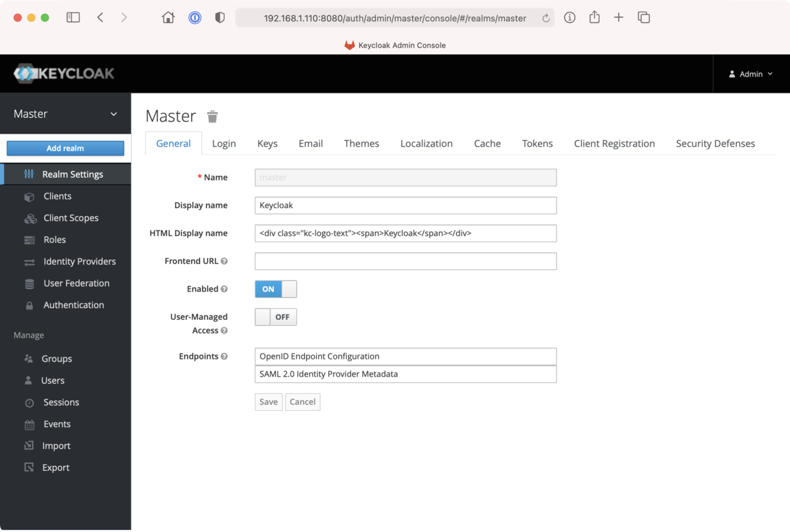Turn on User-Managed Access switch
Screen dimensions: 790x532
pyautogui.click(x=276, y=317)
